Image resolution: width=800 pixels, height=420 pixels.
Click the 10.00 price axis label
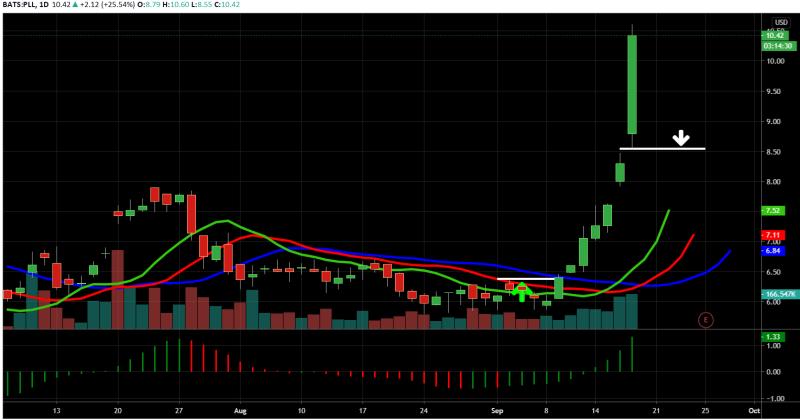pyautogui.click(x=776, y=61)
